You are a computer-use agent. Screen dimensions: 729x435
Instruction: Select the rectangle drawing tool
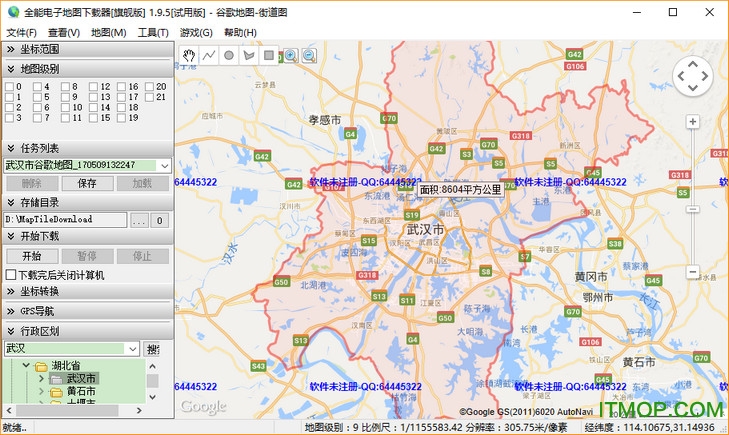coord(269,55)
